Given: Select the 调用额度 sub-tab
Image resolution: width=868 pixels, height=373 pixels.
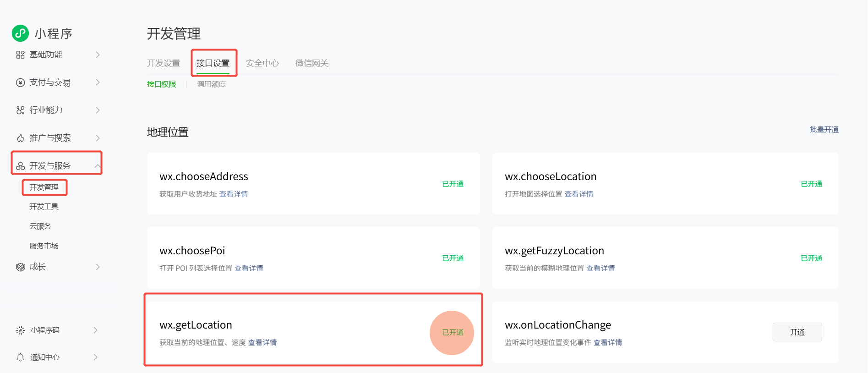Looking at the screenshot, I should click(211, 84).
